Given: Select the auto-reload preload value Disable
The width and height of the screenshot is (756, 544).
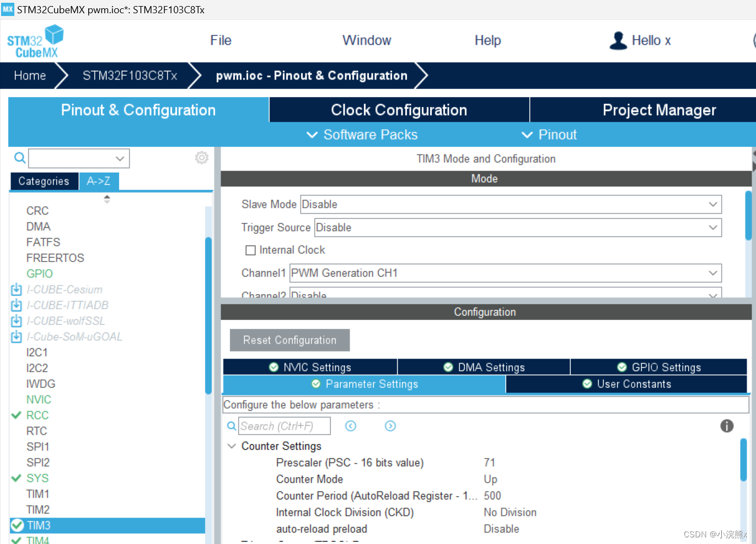Looking at the screenshot, I should click(x=501, y=529).
